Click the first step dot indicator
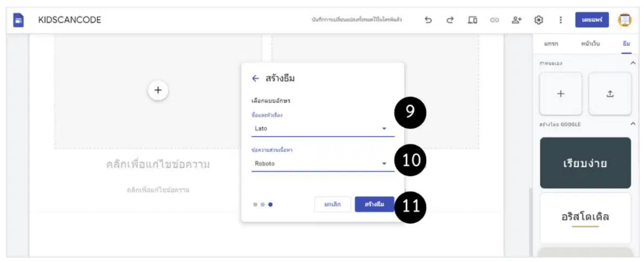 pos(256,204)
